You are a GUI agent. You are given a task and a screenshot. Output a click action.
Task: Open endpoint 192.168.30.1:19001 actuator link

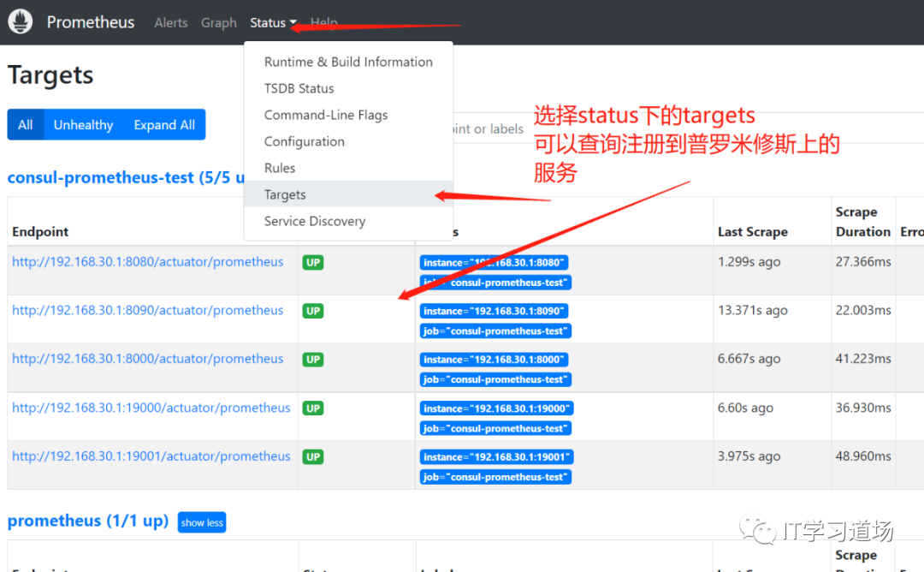click(151, 456)
